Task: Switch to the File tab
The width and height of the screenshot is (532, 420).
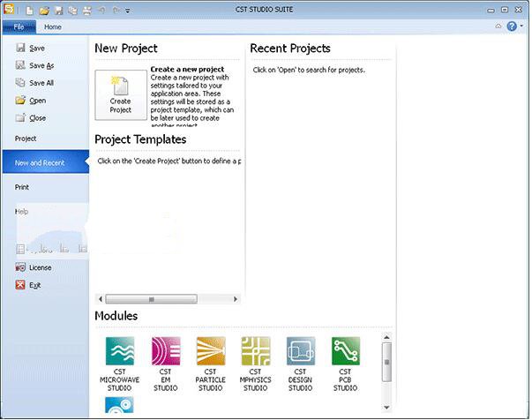Action: [x=19, y=26]
